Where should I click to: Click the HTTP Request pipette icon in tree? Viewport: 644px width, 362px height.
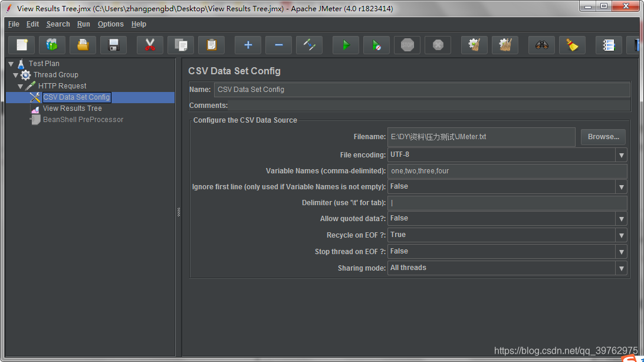[31, 85]
